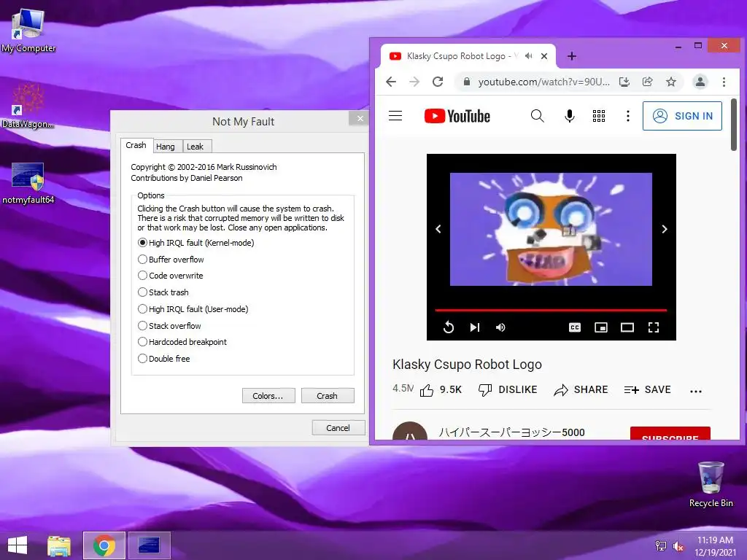This screenshot has width=747, height=560.
Task: Click DISLIKE under the video
Action: [508, 390]
